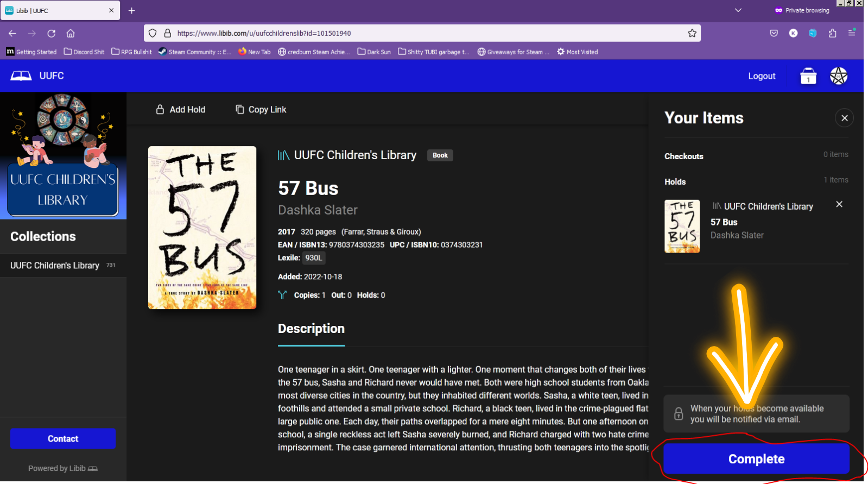Image resolution: width=868 pixels, height=484 pixels.
Task: Open the Firefox account icon
Action: [793, 33]
